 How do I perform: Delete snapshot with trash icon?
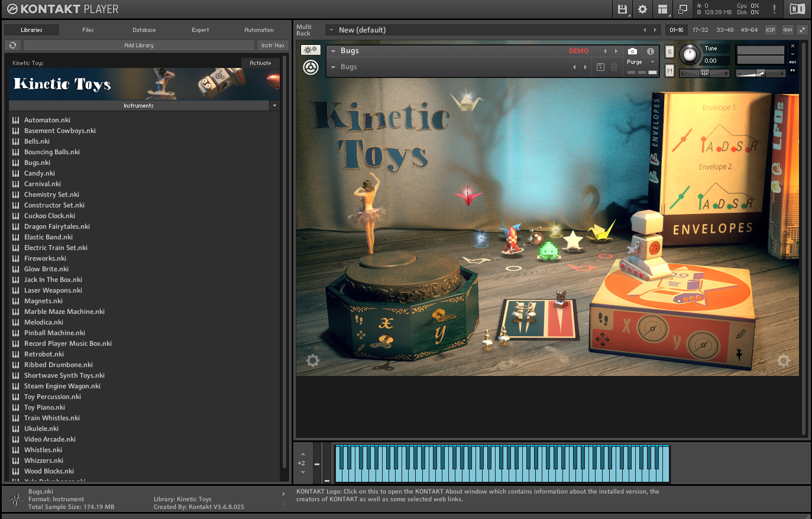[614, 67]
